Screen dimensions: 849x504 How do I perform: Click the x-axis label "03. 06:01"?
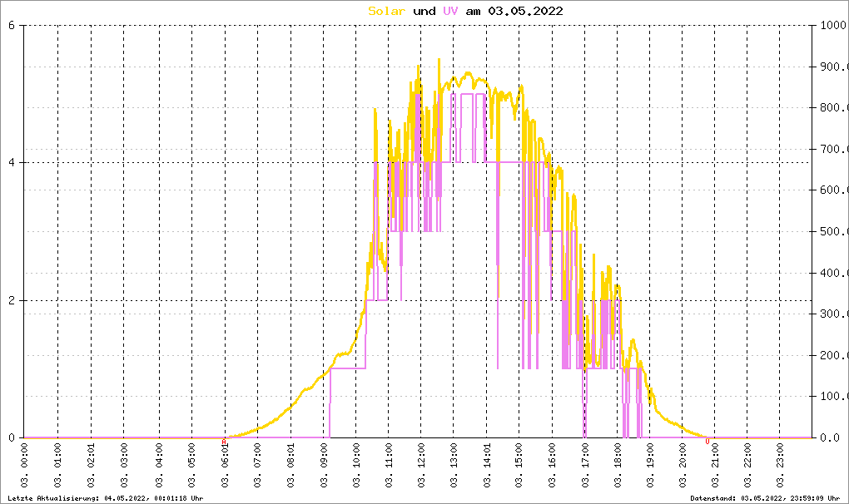point(226,465)
